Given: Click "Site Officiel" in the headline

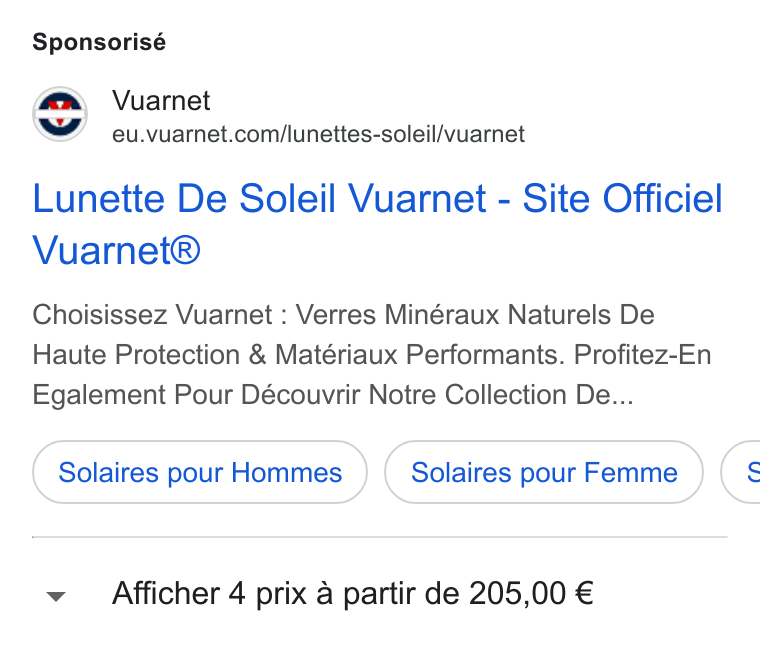Looking at the screenshot, I should click(622, 198).
